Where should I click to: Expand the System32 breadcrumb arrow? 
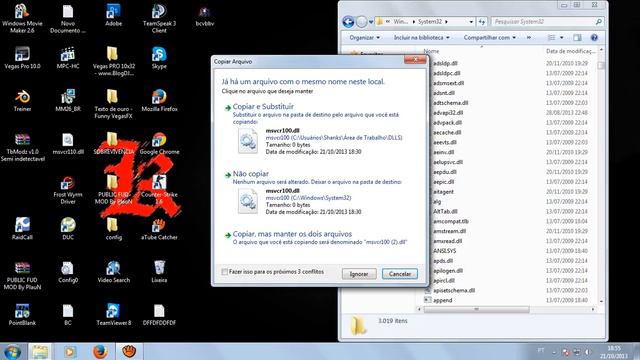click(447, 22)
